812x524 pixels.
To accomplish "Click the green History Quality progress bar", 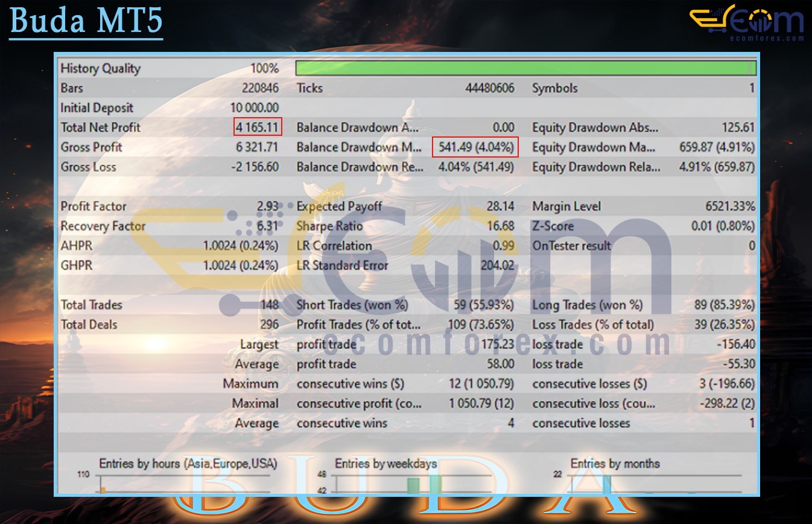I will (525, 68).
